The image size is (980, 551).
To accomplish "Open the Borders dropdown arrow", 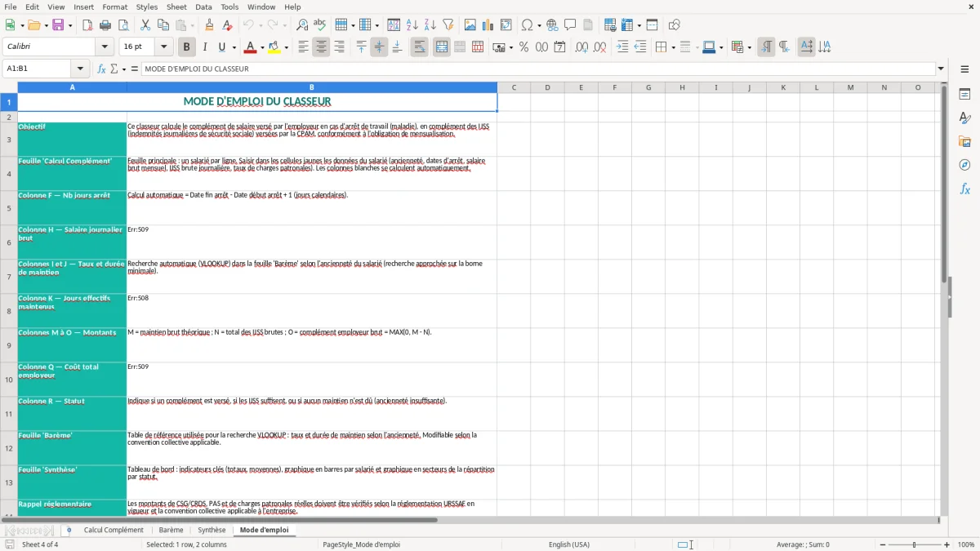I will [x=673, y=47].
